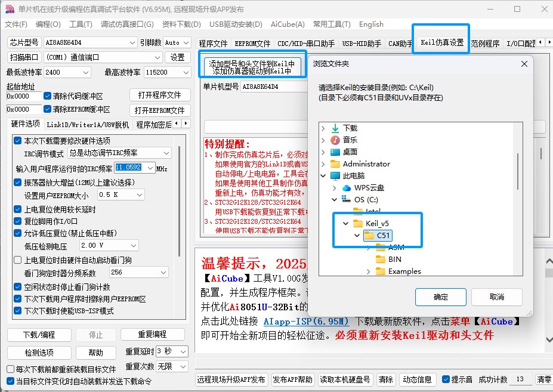Image resolution: width=553 pixels, height=392 pixels.
Task: Open the low voltage detect 2.00 V dropdown
Action: point(109,245)
